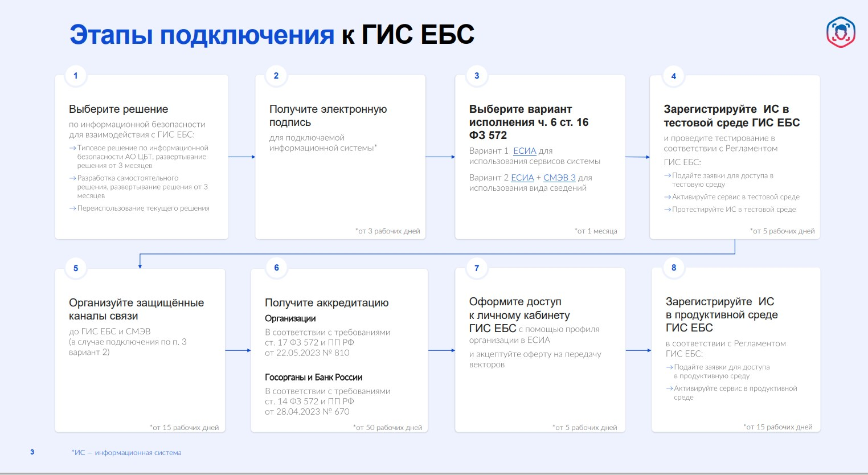Image resolution: width=868 pixels, height=475 pixels.
Task: Click the slide page number 3
Action: point(32,452)
